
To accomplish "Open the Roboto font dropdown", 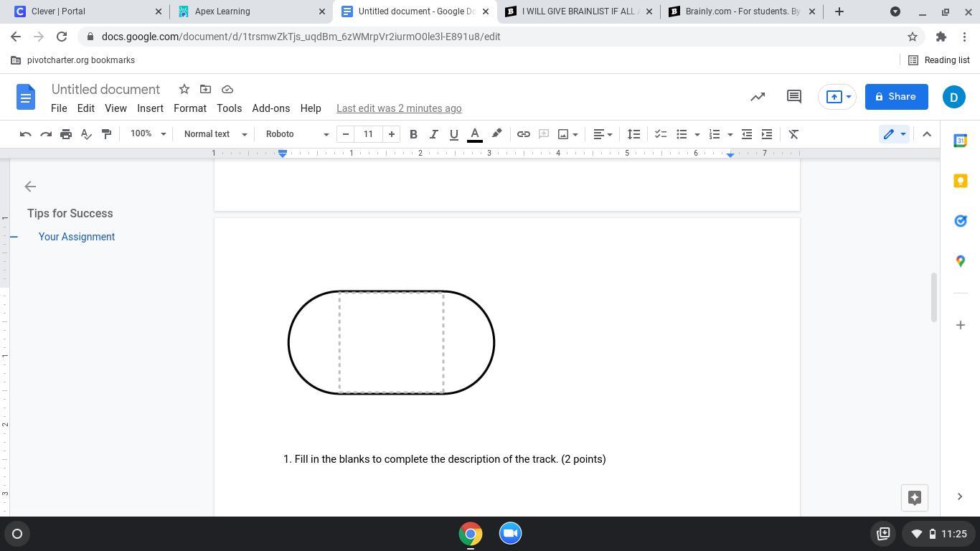I will point(297,134).
